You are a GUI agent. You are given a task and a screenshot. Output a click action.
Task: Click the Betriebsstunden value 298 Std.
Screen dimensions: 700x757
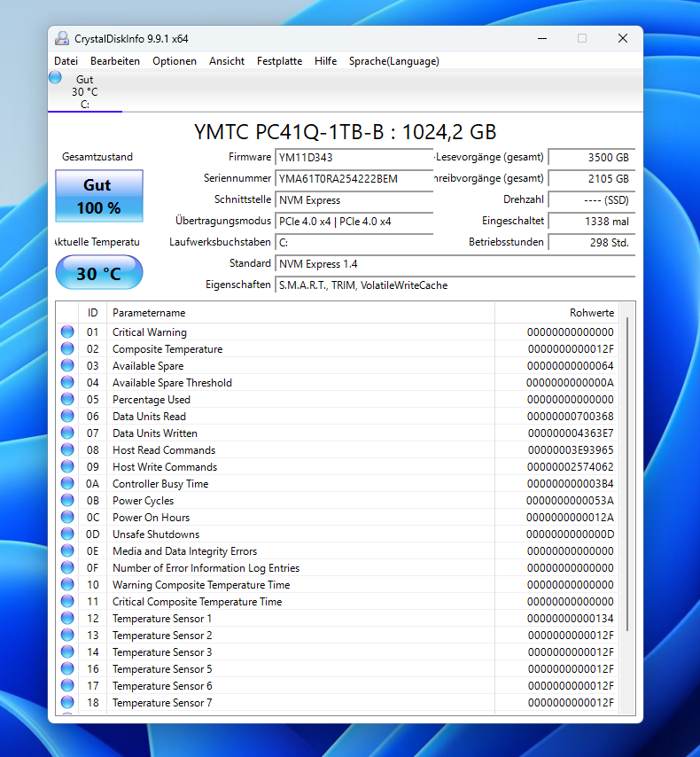[591, 242]
